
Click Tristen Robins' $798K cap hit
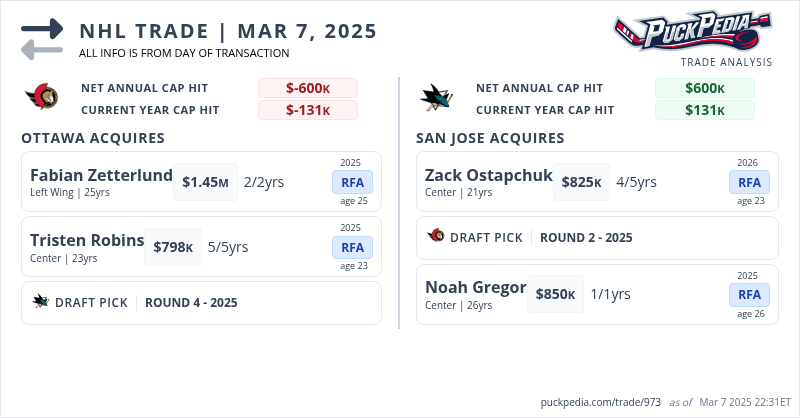[174, 247]
